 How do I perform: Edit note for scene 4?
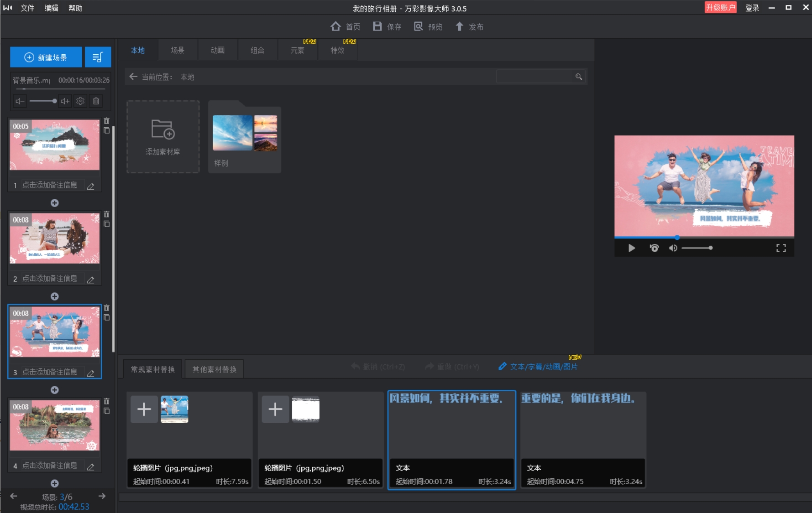[x=91, y=466]
